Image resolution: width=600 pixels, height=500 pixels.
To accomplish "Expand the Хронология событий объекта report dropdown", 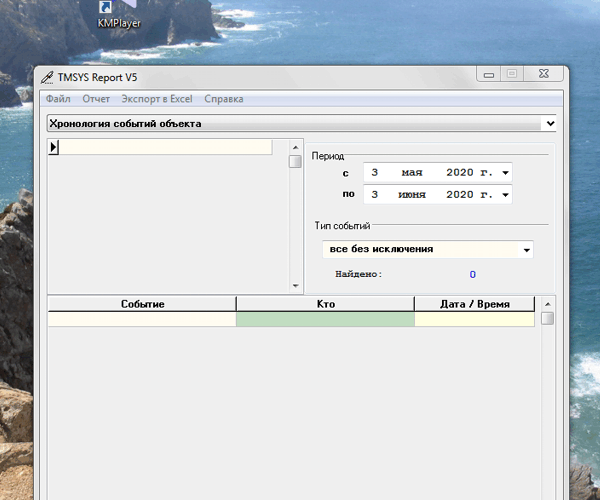I will (x=550, y=124).
